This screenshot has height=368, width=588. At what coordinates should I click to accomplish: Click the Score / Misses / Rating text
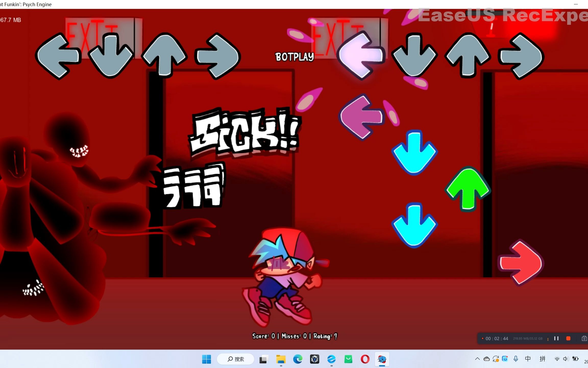(295, 336)
